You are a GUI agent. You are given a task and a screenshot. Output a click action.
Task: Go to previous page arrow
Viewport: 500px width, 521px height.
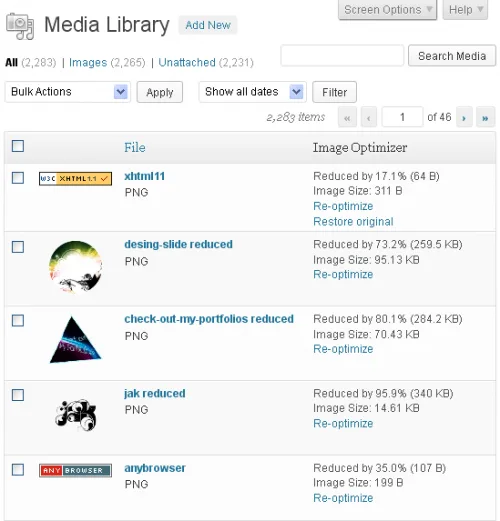pos(369,117)
